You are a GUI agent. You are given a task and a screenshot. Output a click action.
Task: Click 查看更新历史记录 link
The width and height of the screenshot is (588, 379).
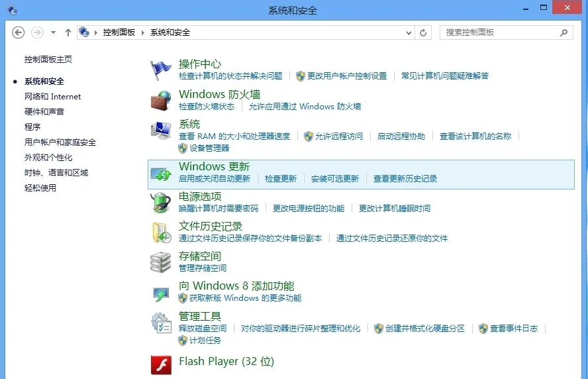405,179
